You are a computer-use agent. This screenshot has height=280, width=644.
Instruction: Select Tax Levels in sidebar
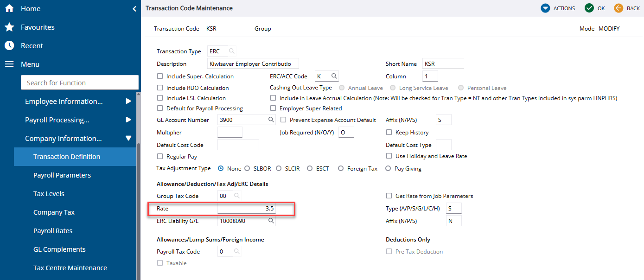click(x=49, y=194)
